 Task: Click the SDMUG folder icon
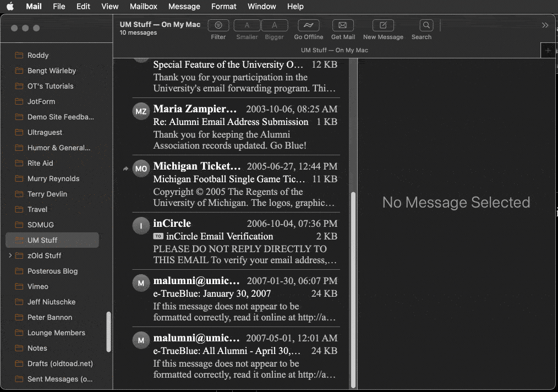tap(19, 225)
